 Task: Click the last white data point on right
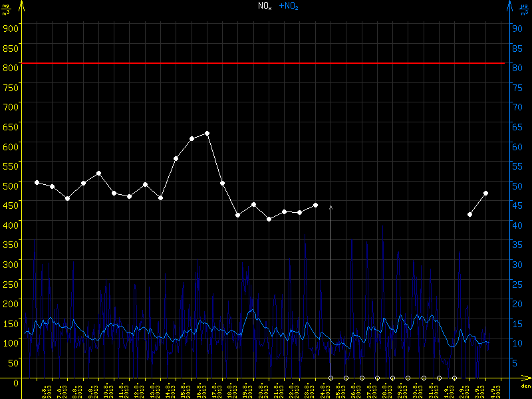click(x=486, y=193)
